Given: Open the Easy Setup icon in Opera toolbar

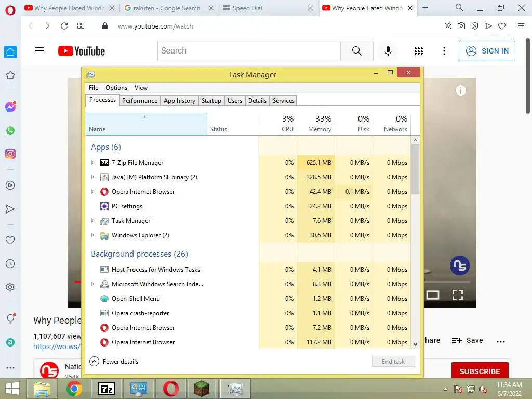Looking at the screenshot, I should pyautogui.click(x=521, y=26).
